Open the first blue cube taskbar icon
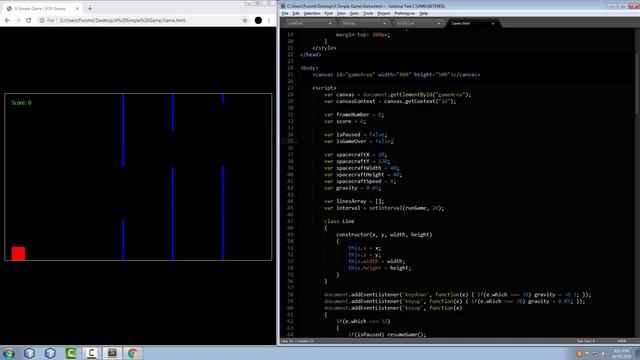640x360 pixels. tap(29, 353)
